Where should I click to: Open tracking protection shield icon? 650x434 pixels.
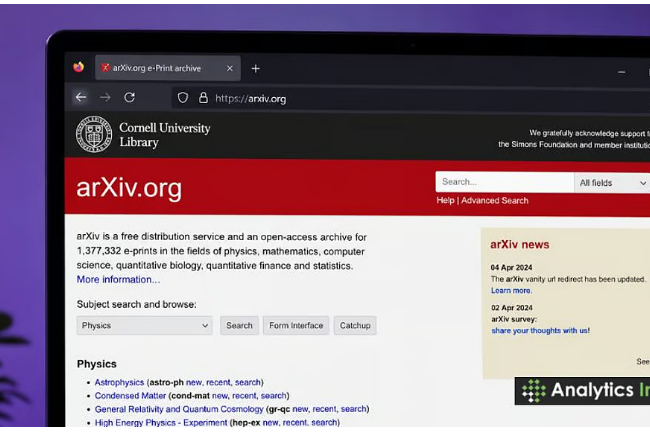click(x=183, y=98)
